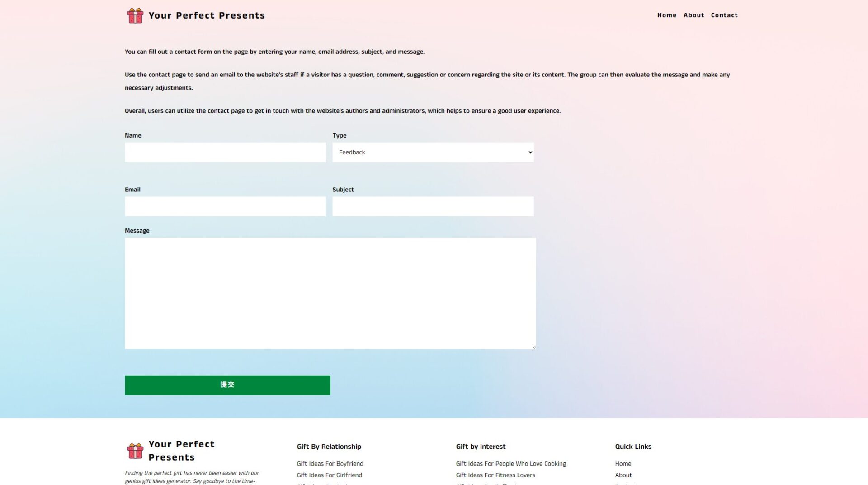Click inside the Message text area

(x=330, y=293)
